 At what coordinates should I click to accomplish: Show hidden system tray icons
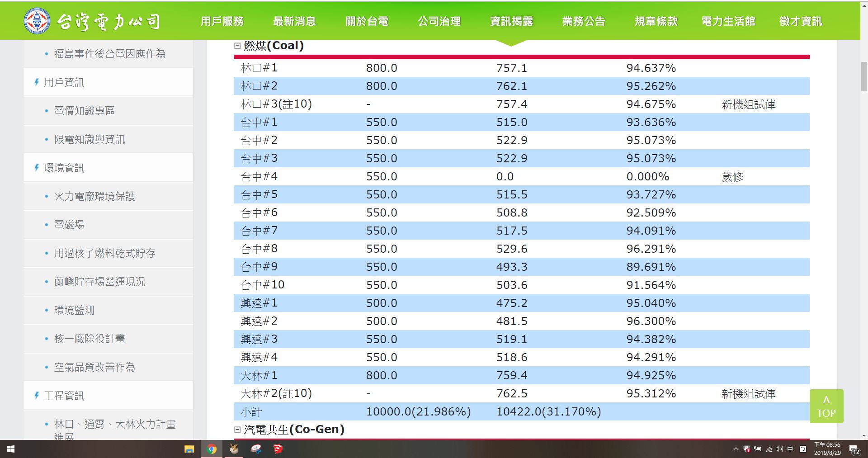pos(736,449)
